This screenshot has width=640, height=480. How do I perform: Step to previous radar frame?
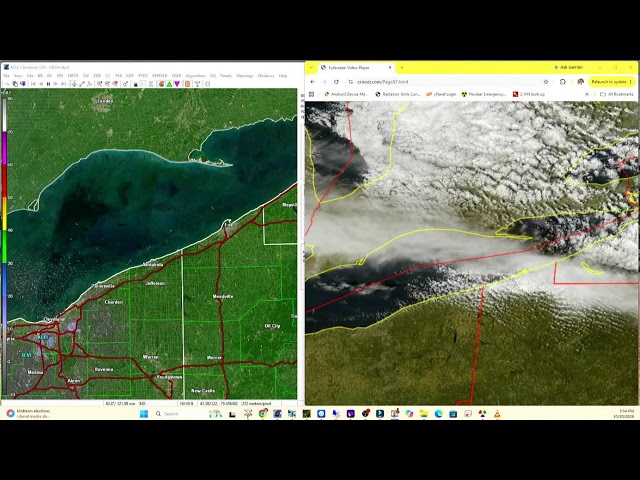[41, 84]
